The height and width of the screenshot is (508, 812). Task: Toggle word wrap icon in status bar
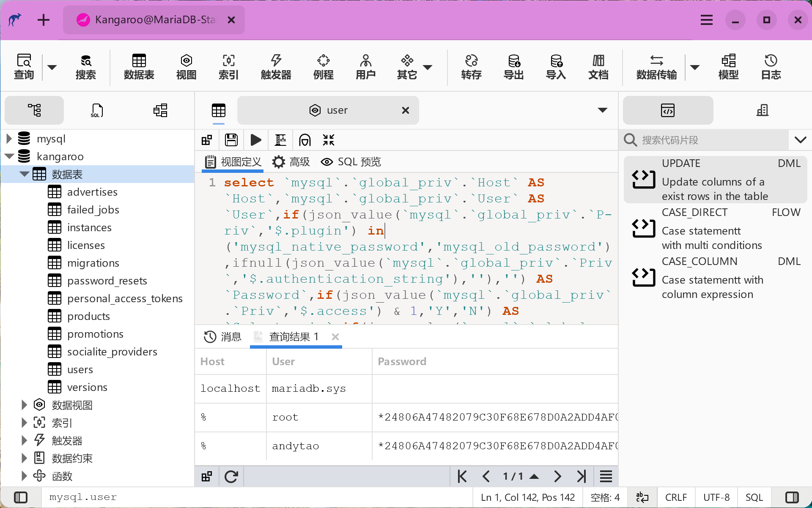642,497
